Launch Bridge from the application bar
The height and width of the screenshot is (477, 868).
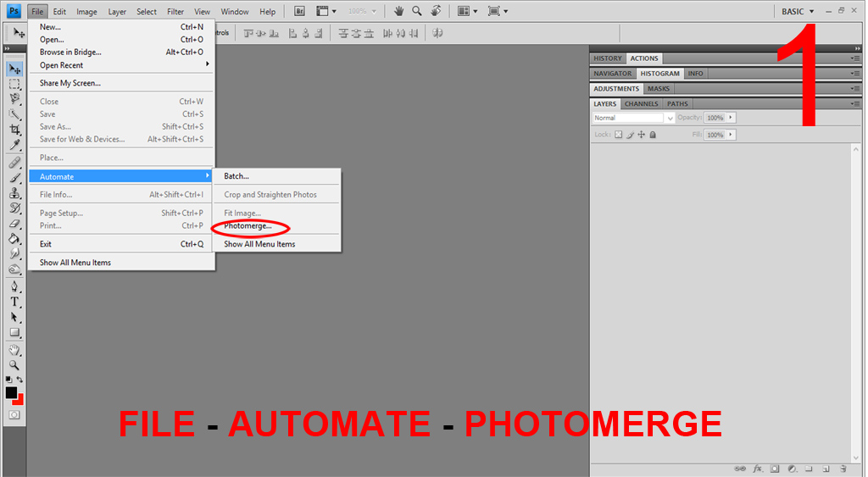299,11
